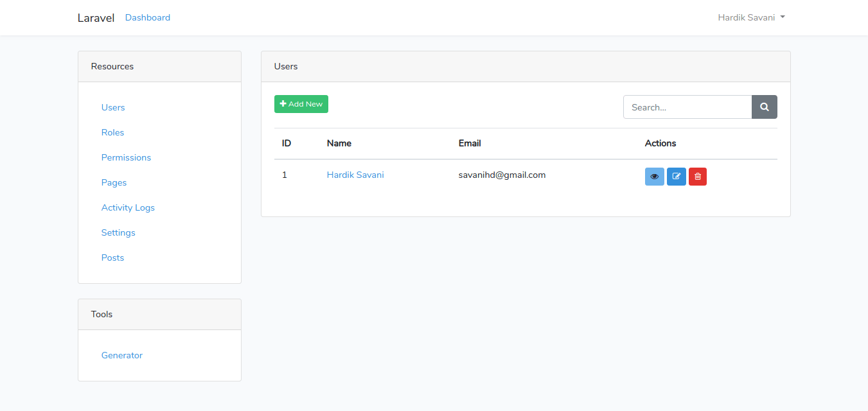
Task: Click the green Add New button
Action: pyautogui.click(x=301, y=104)
